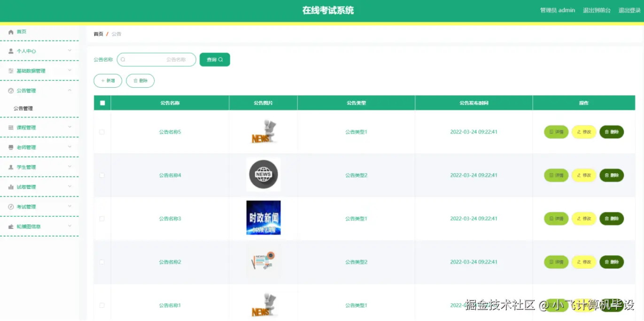The width and height of the screenshot is (644, 321).
Task: Click 退出登录 in the header
Action: pos(629,10)
